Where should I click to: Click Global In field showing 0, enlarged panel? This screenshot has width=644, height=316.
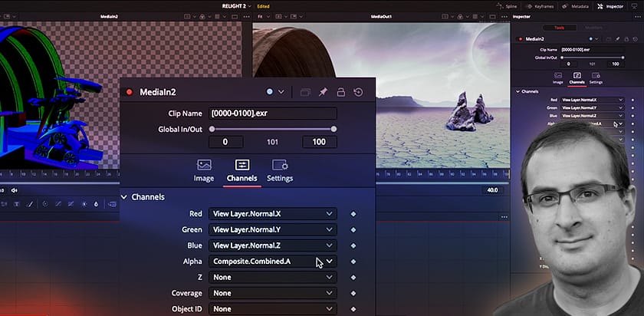pyautogui.click(x=226, y=142)
